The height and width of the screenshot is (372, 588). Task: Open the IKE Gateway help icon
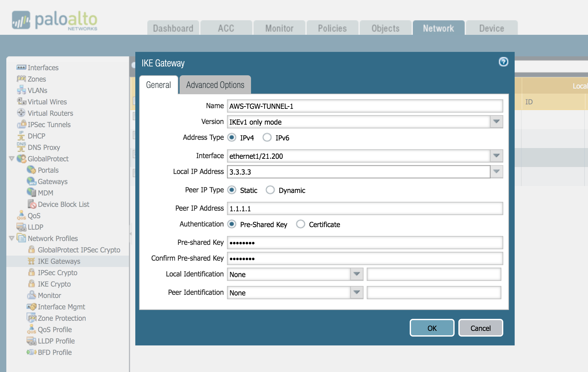click(504, 62)
